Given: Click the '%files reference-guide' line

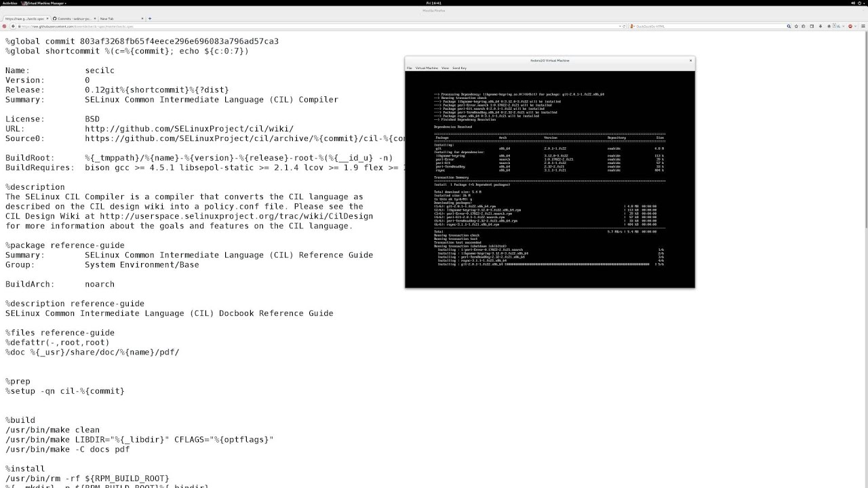Looking at the screenshot, I should click(x=60, y=333).
